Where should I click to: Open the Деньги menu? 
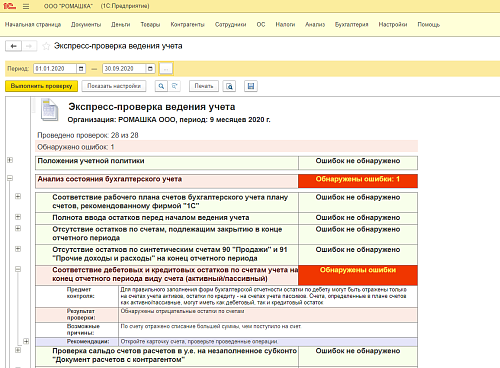[x=121, y=24]
